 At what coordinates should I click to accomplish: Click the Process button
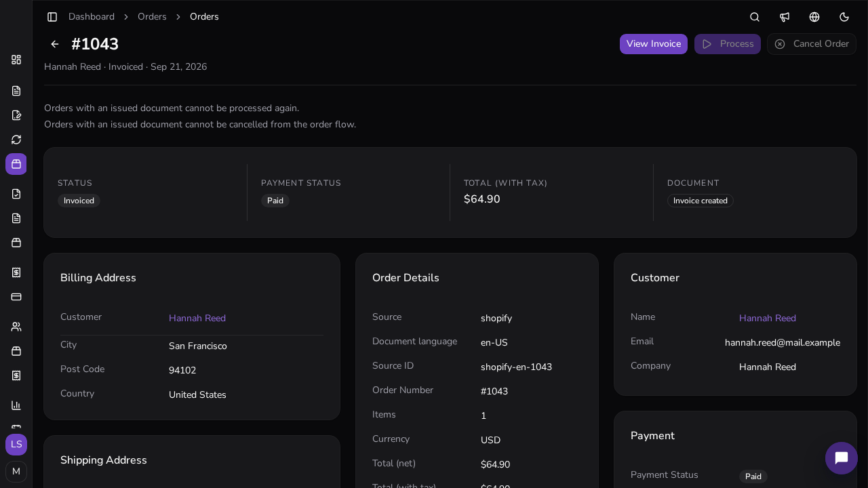(728, 44)
